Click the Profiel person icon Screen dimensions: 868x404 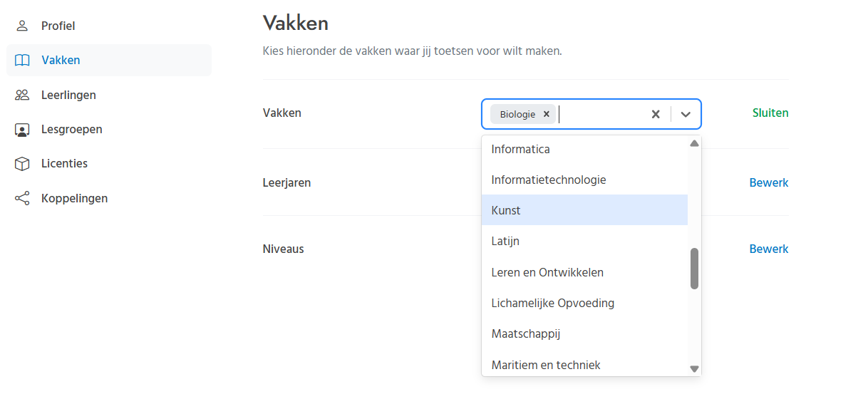coord(22,26)
